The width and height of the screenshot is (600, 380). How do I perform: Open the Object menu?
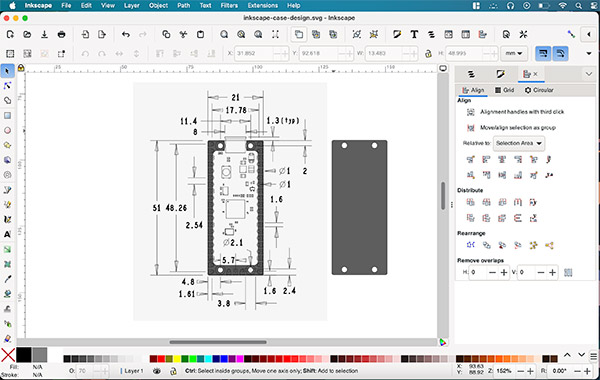(x=158, y=5)
